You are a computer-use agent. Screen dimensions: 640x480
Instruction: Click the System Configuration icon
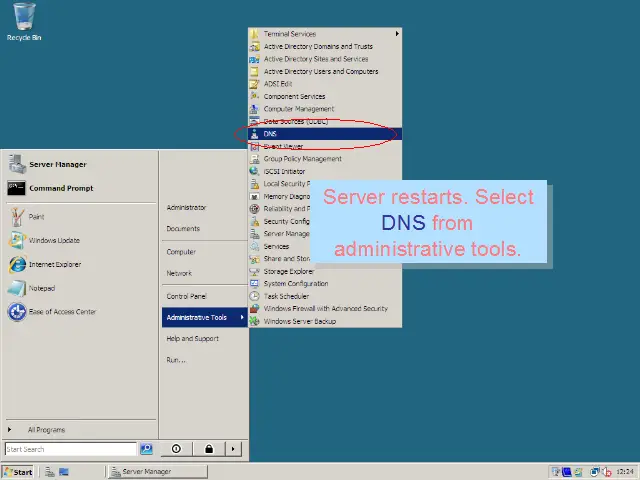click(x=255, y=284)
